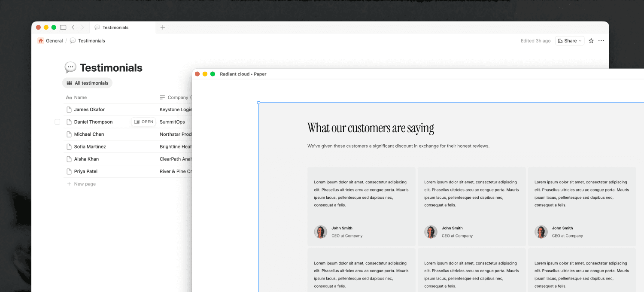Click page icon beside Michael Chen
The height and width of the screenshot is (292, 644).
tap(69, 134)
